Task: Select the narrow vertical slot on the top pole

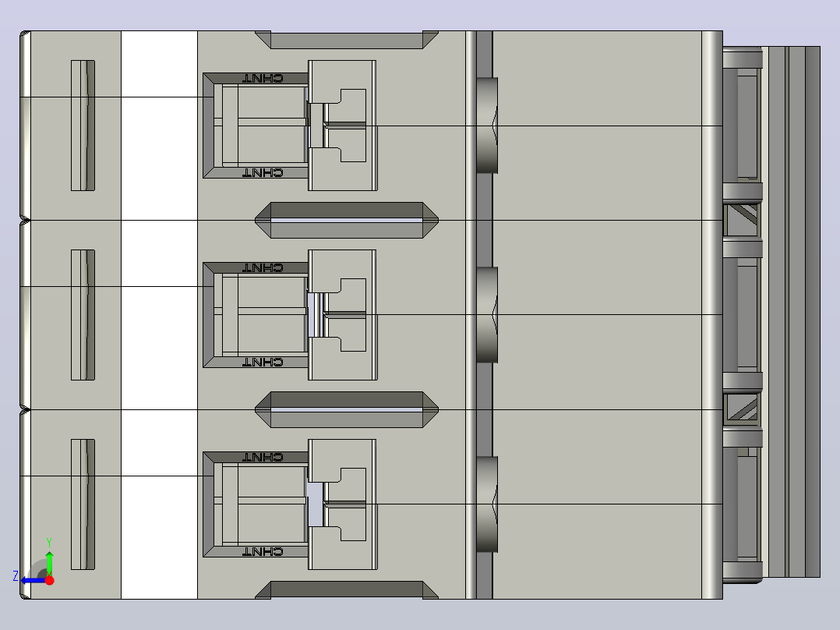Action: tap(83, 126)
